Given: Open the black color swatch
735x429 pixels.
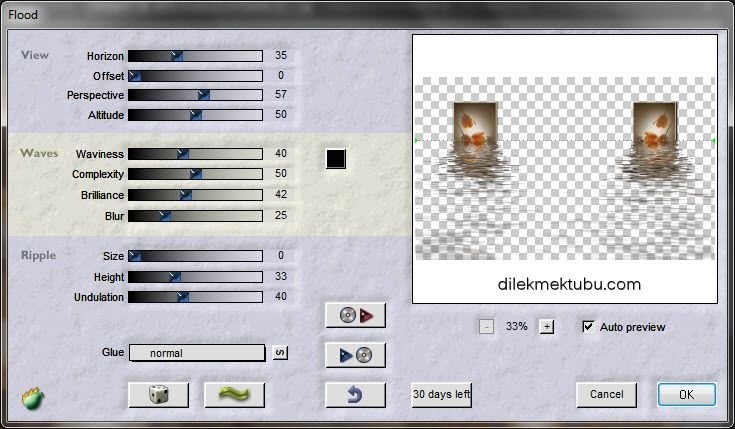Looking at the screenshot, I should pos(336,159).
